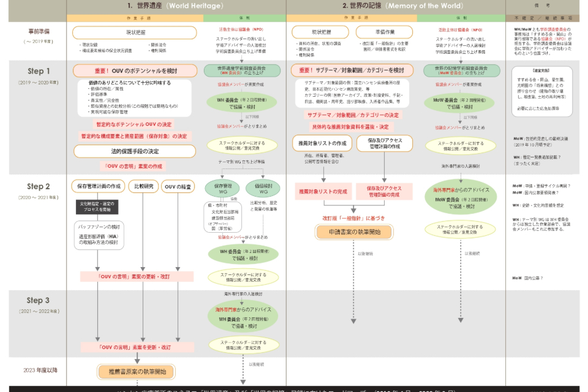The image size is (588, 392).
Task: Select '重要! サブテーマ/対象範囲/カテゴリーを検討' box
Action: click(352, 70)
